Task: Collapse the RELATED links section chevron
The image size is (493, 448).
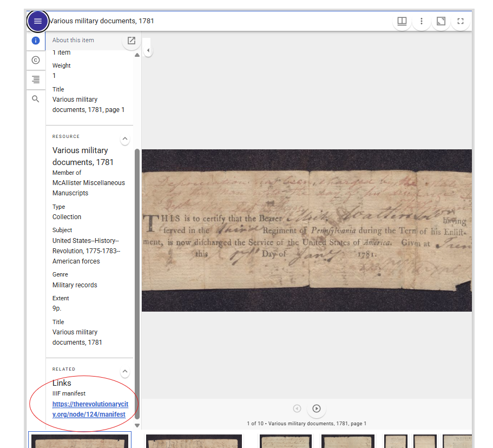Action: point(124,372)
